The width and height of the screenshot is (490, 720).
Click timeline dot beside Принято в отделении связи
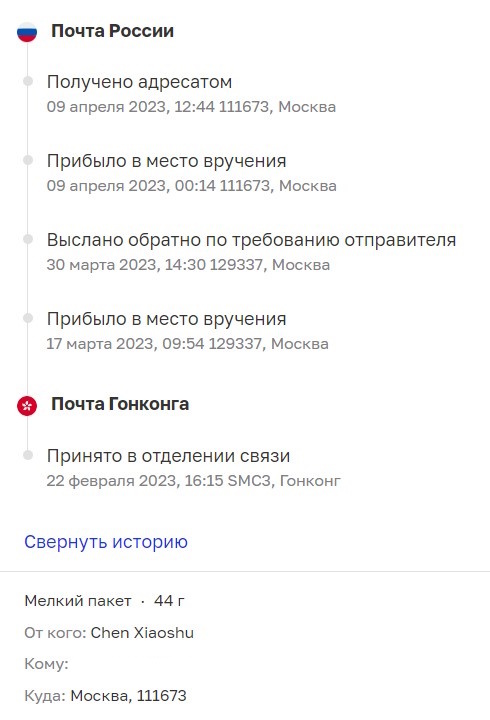[x=28, y=455]
